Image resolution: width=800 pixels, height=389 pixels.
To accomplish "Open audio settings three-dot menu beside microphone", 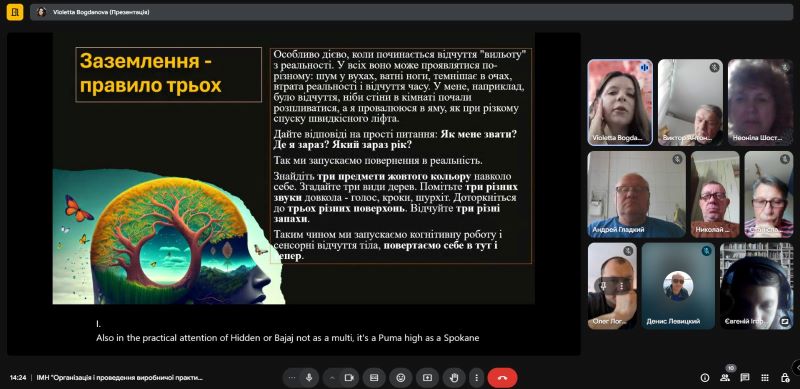I will click(x=292, y=378).
